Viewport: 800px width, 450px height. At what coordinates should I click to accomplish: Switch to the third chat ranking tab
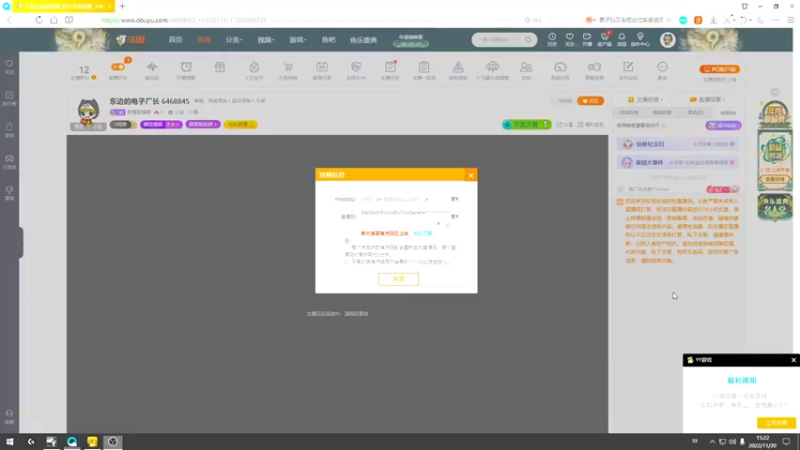(695, 112)
